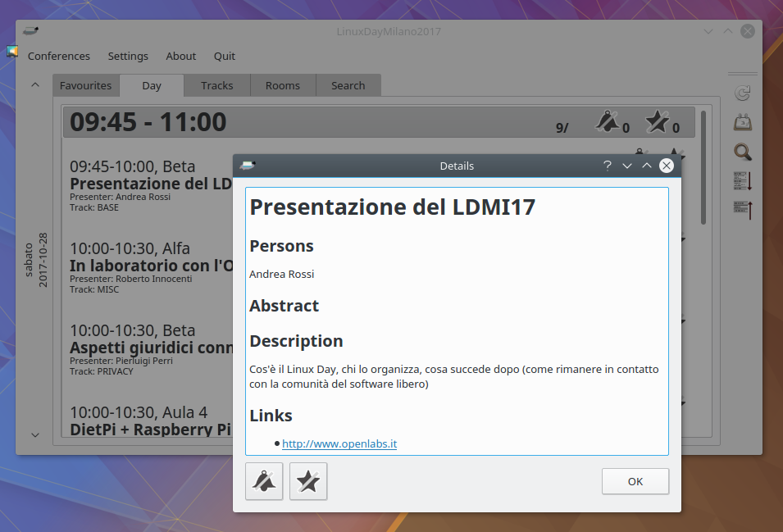Click the Abstract heading in Details

pyautogui.click(x=285, y=306)
